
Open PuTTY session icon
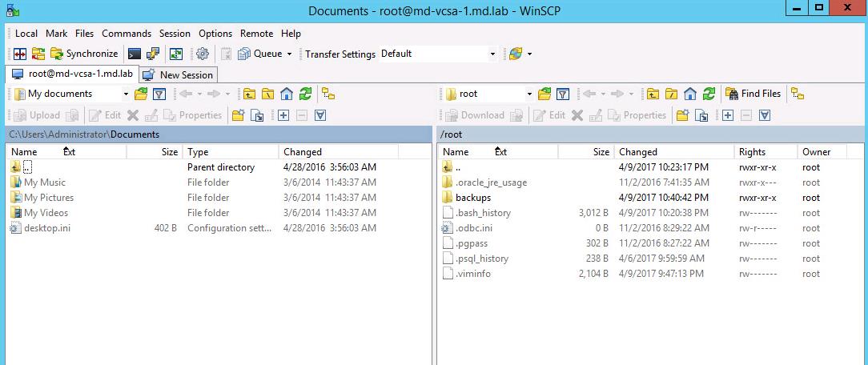(x=152, y=54)
